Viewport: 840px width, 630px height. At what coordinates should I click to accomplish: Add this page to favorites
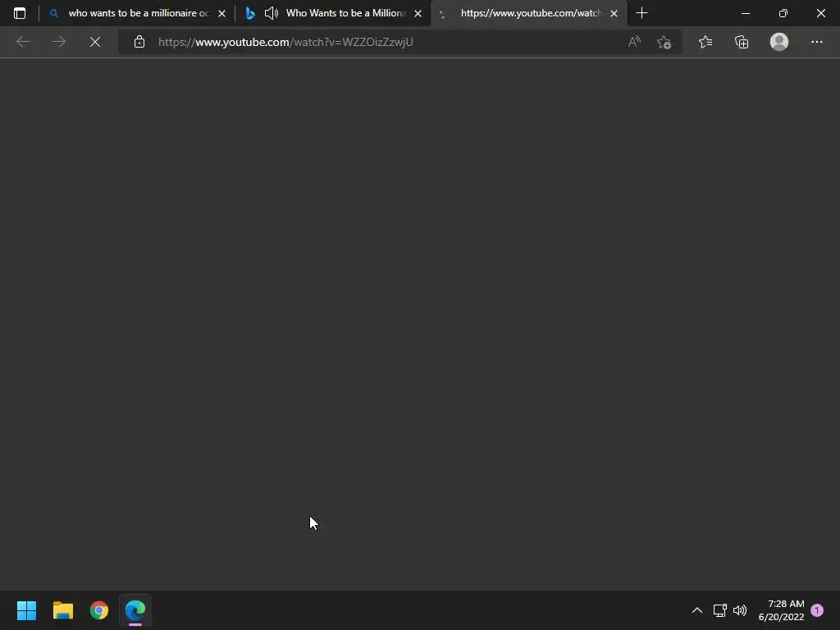tap(664, 42)
